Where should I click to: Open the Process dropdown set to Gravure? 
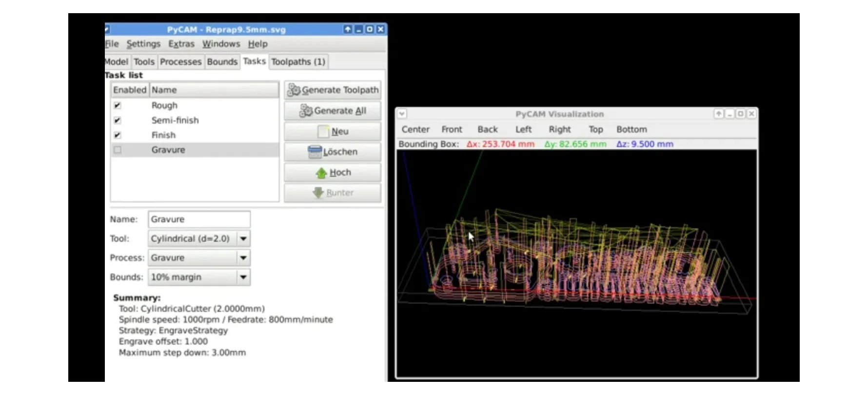coord(243,258)
